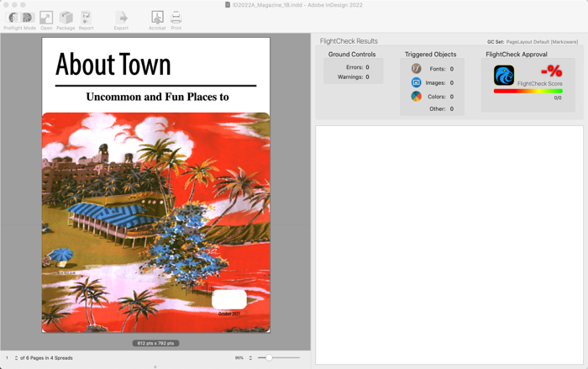Click the Colors pie icon

pos(416,97)
